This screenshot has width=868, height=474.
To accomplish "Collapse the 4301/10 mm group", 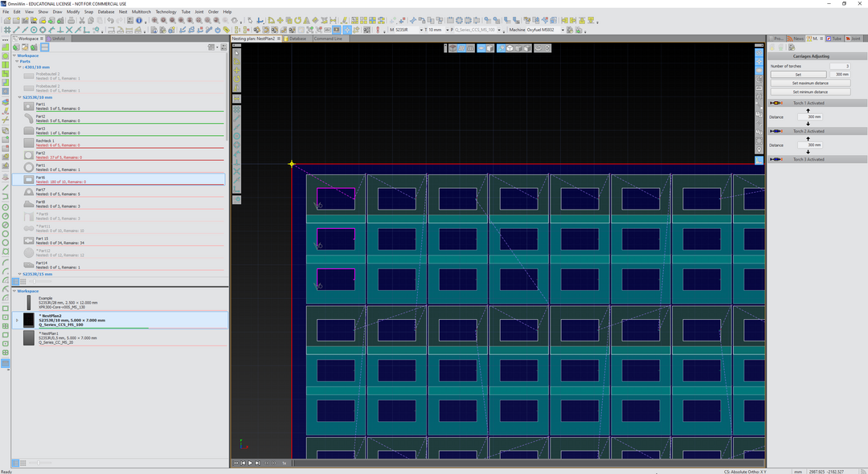I will [x=19, y=67].
